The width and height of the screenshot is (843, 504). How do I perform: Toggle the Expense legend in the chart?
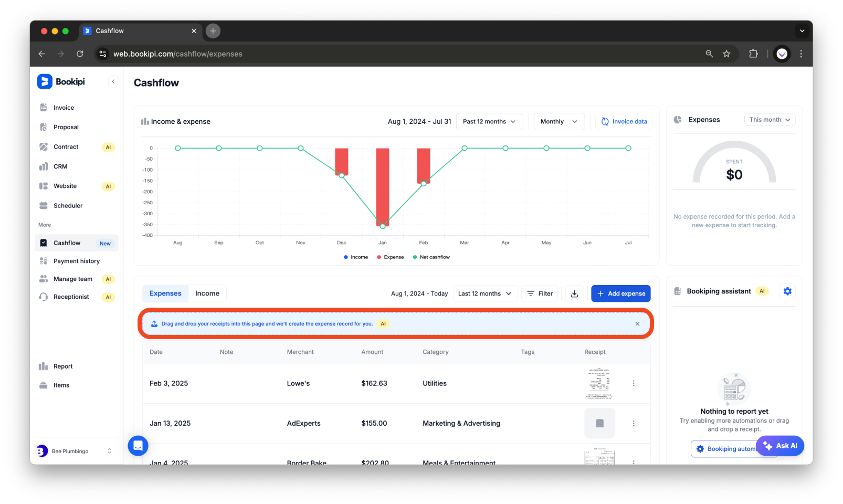(x=390, y=257)
